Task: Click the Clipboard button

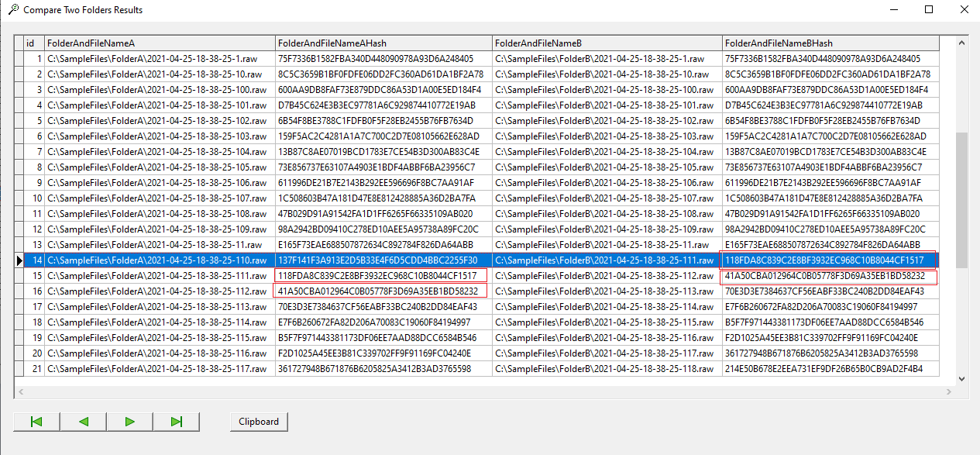Action: (259, 422)
